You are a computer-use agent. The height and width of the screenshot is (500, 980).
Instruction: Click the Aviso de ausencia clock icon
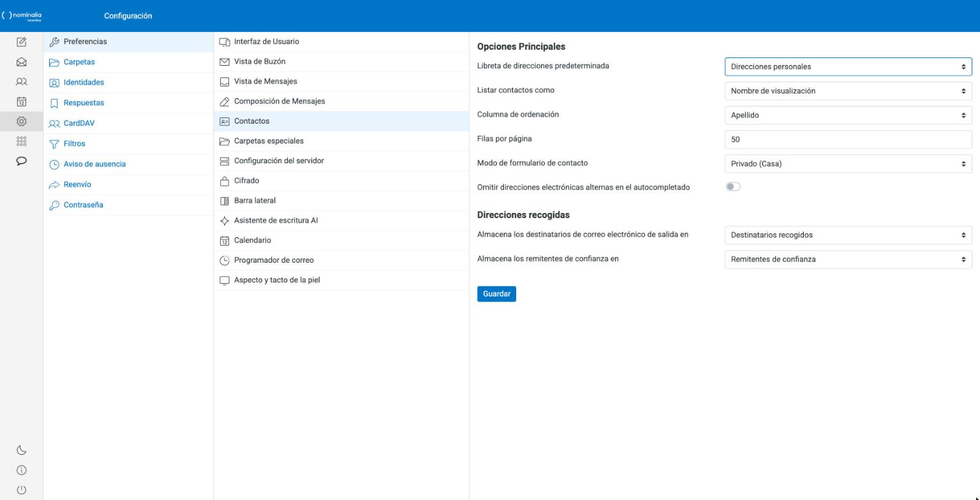coord(54,165)
